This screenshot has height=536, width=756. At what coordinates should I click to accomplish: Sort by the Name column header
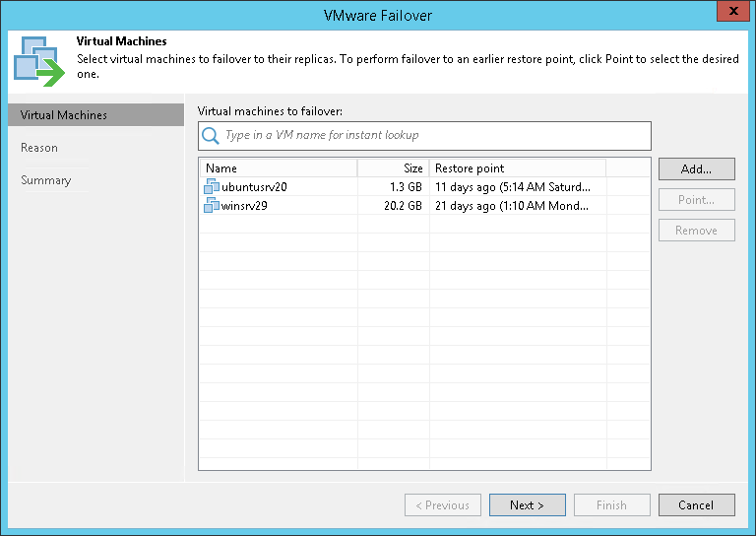(x=279, y=168)
